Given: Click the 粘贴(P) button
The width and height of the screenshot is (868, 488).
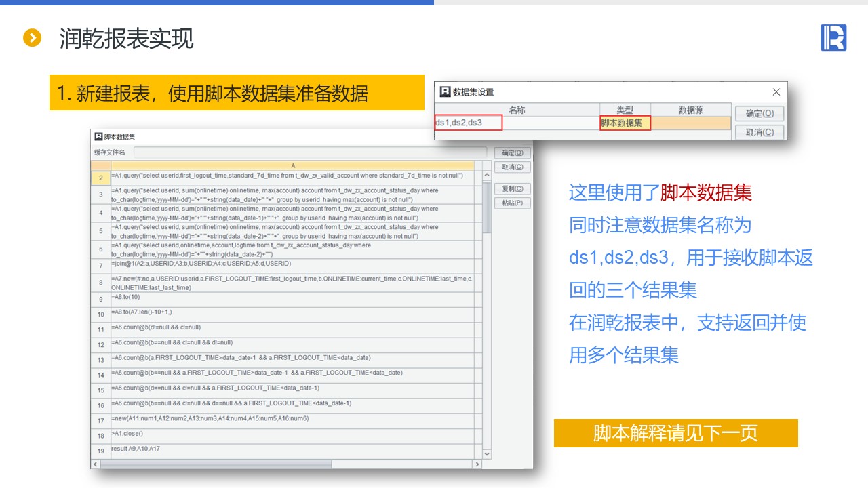Looking at the screenshot, I should point(512,203).
